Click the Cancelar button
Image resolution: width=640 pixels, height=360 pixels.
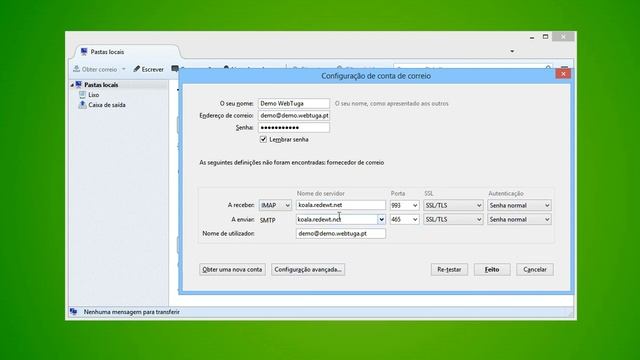coord(535,269)
